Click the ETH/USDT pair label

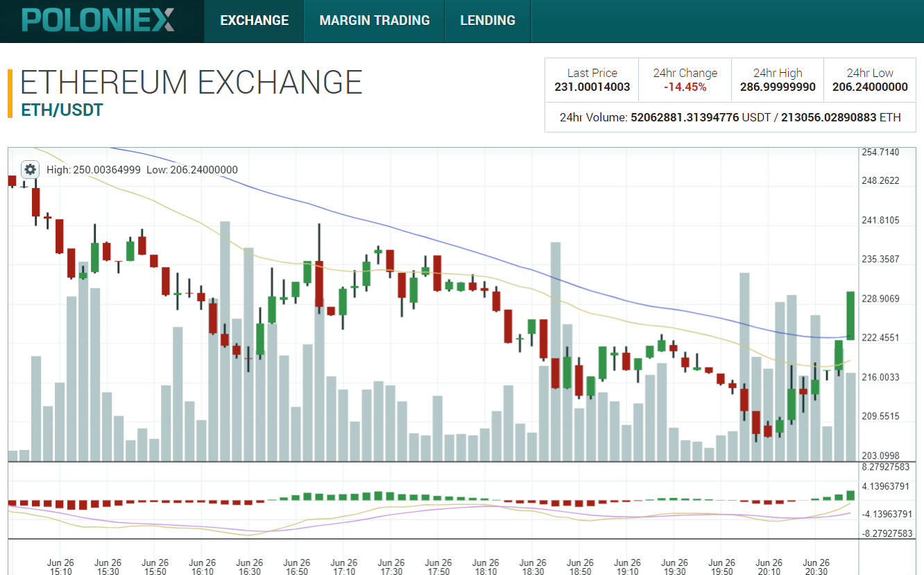(62, 110)
